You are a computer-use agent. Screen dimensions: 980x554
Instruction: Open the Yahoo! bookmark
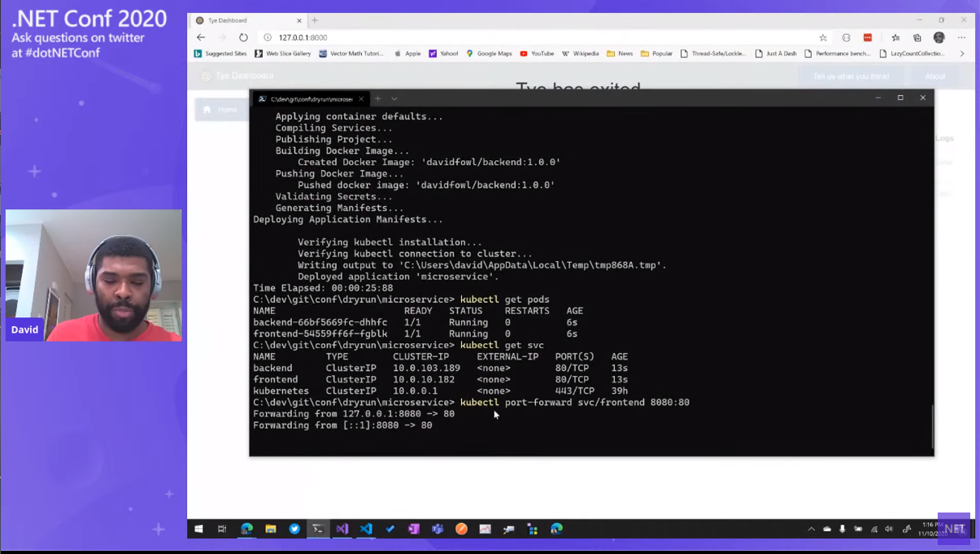443,54
